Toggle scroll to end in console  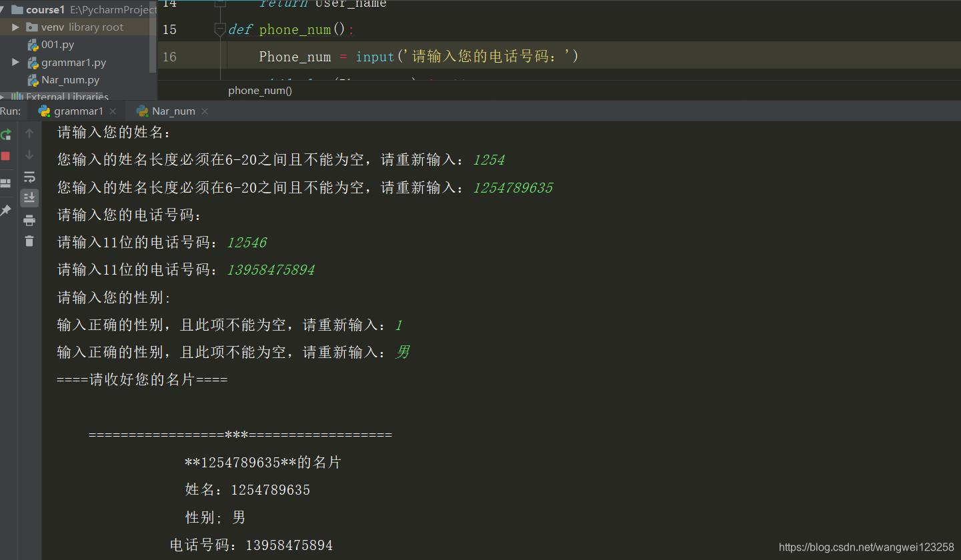(29, 198)
